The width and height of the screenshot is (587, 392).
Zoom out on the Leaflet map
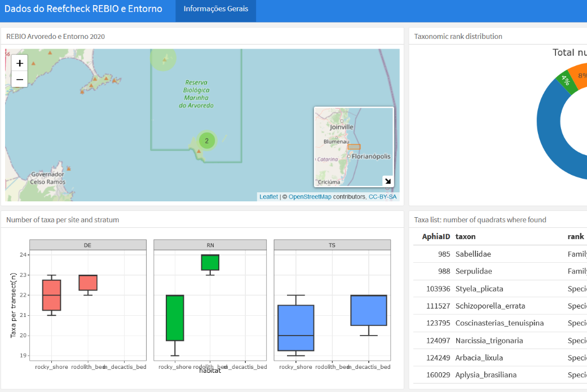(19, 80)
